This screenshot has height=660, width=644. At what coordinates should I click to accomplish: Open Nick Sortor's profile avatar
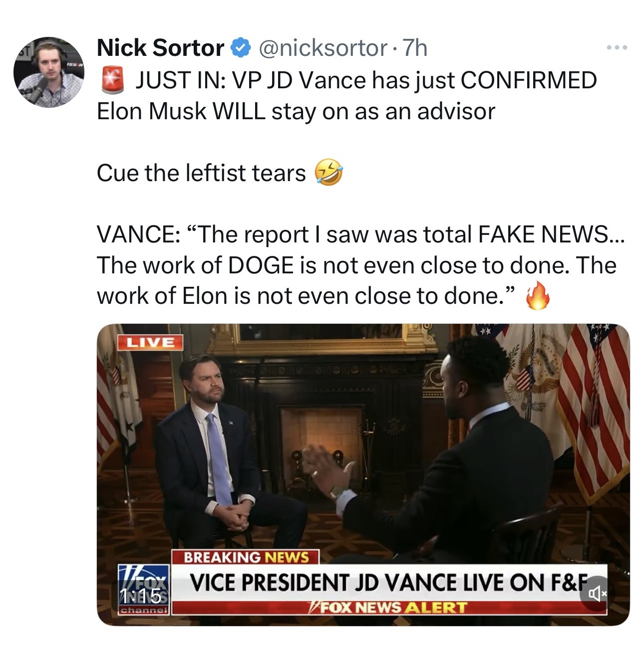(49, 72)
